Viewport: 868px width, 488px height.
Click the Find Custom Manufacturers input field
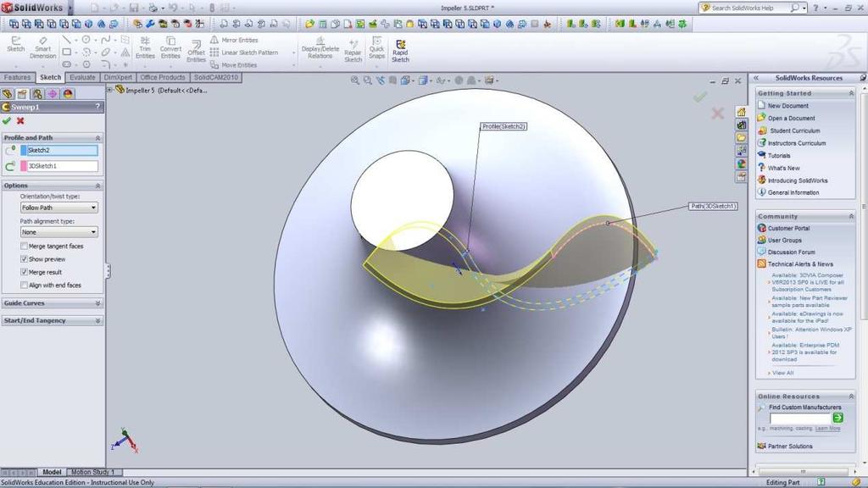click(x=800, y=418)
